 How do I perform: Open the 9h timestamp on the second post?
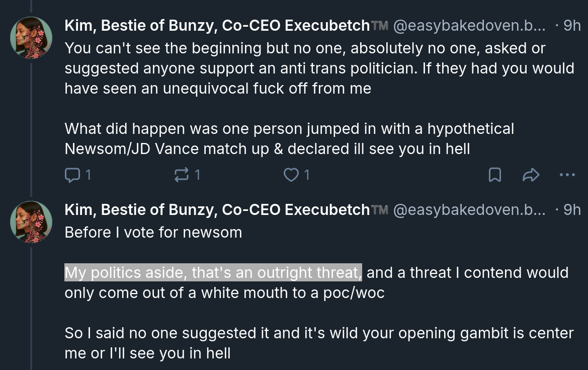coord(571,210)
